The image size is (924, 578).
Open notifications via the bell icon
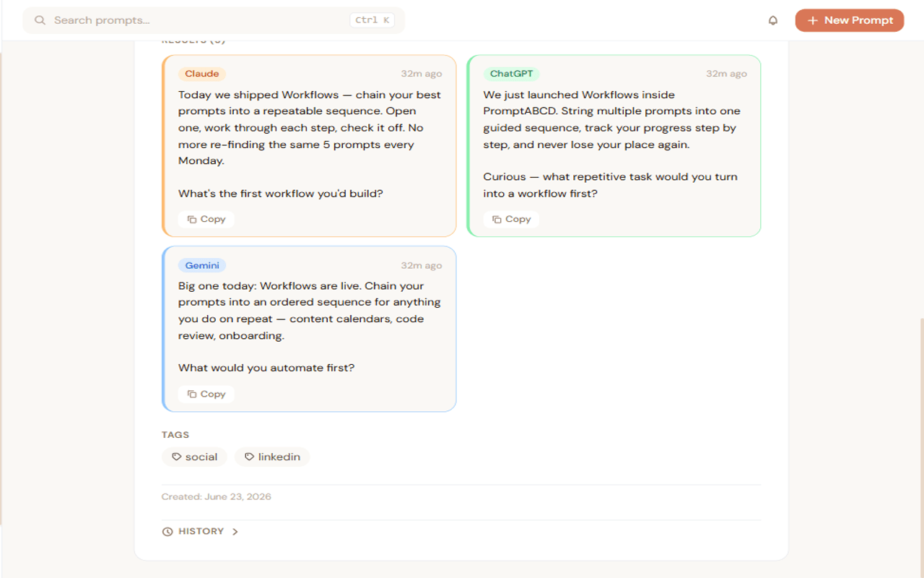[773, 20]
